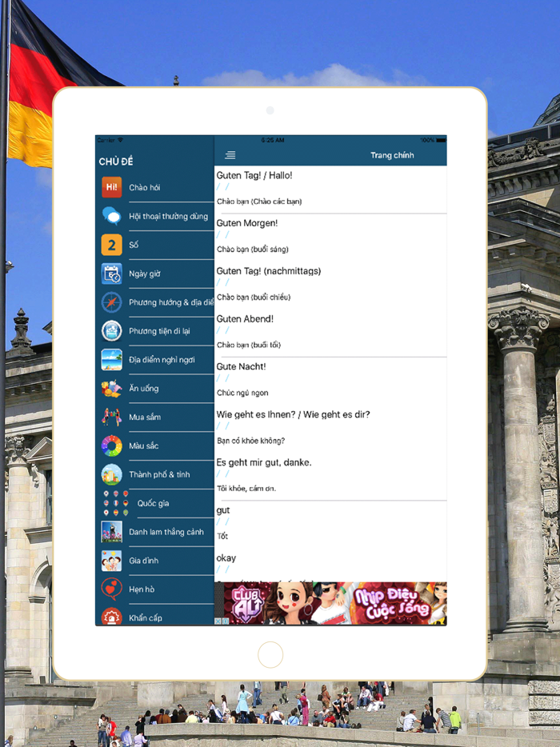Open Thành phố & tỉnh topic
560x747 pixels.
tap(155, 474)
